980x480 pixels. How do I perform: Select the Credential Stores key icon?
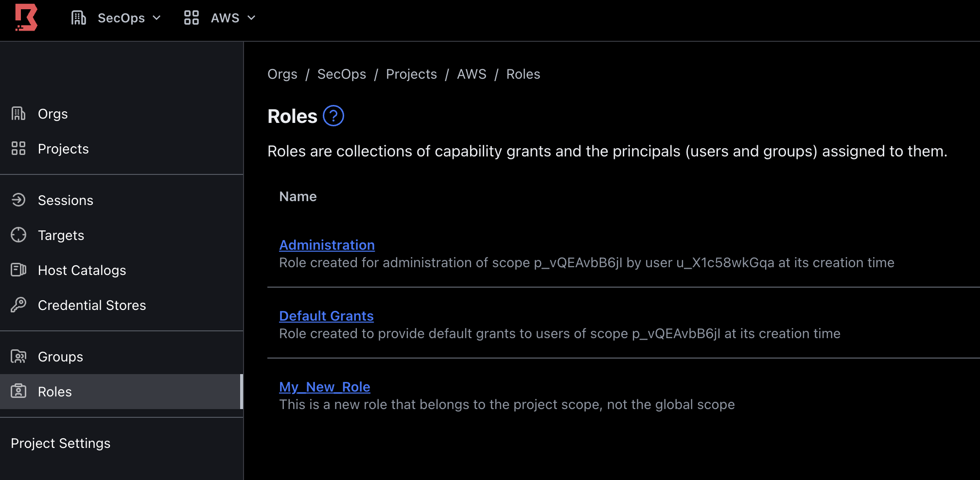[18, 305]
